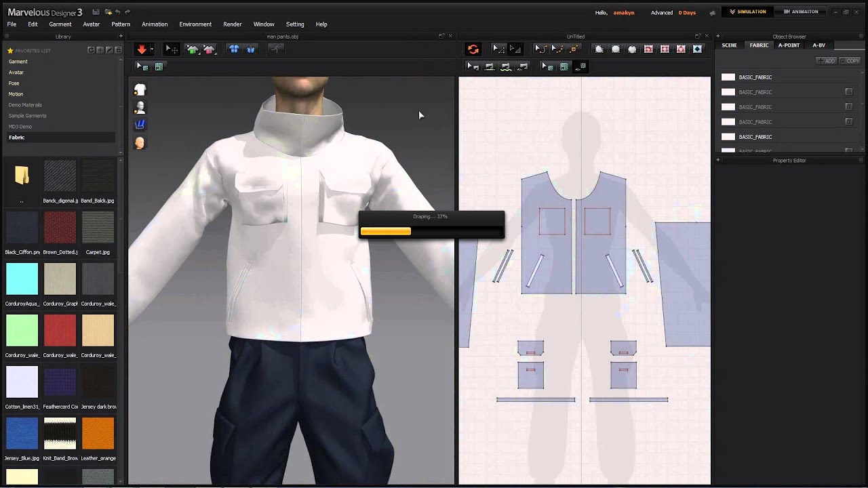Click the pink garment pin tool icon
The image size is (868, 488).
(209, 49)
